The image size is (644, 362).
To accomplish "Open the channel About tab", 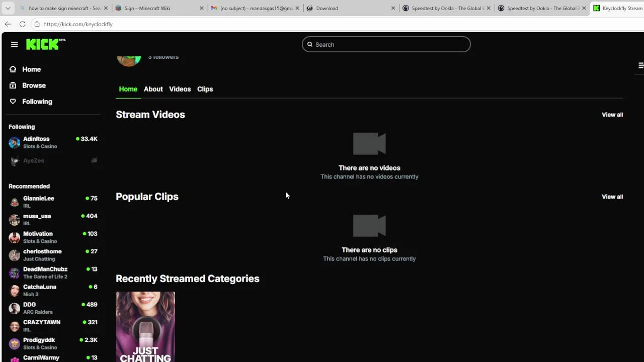I will pyautogui.click(x=153, y=89).
